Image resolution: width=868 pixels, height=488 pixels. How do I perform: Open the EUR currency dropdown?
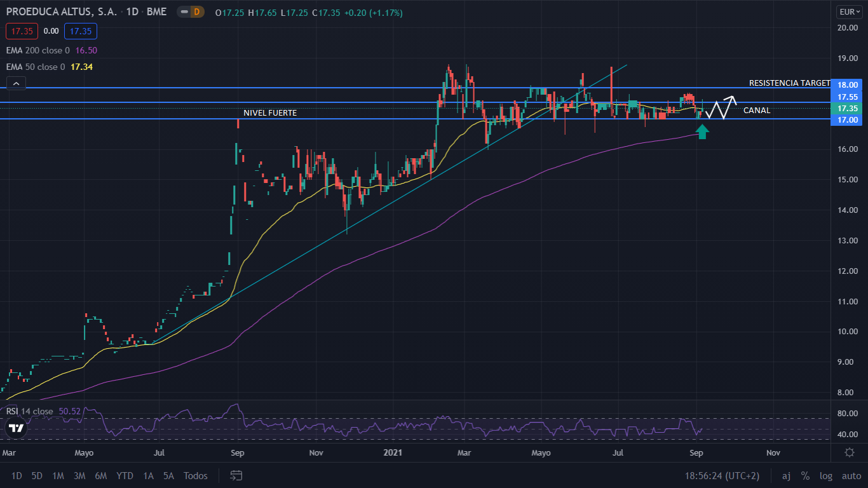pyautogui.click(x=849, y=12)
